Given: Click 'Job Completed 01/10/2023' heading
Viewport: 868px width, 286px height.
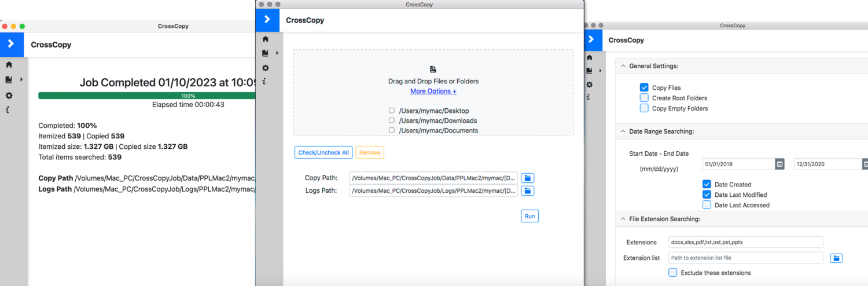Looking at the screenshot, I should click(x=168, y=82).
